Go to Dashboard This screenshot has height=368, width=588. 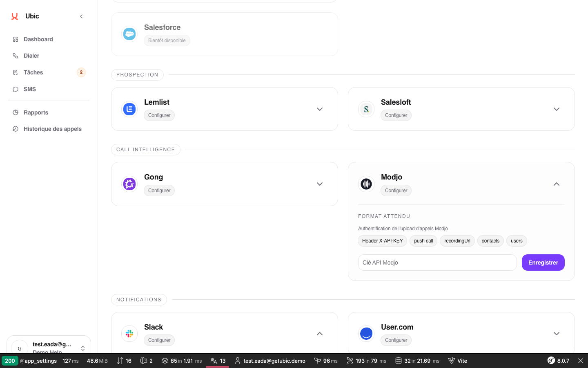point(49,39)
